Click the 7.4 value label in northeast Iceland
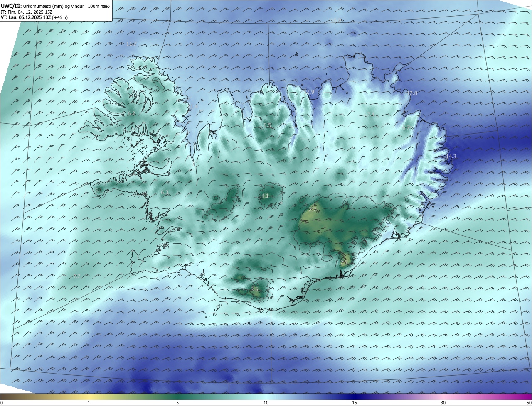Image resolution: width=532 pixels, height=406 pixels. (371, 115)
